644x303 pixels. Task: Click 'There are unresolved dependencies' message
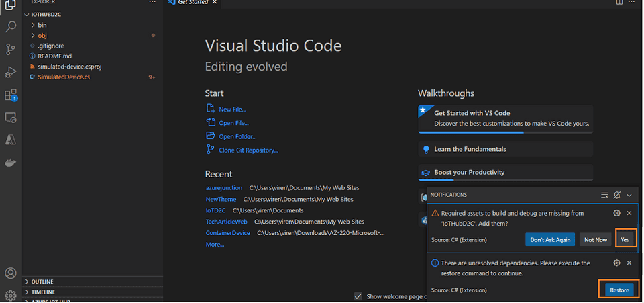click(x=515, y=268)
